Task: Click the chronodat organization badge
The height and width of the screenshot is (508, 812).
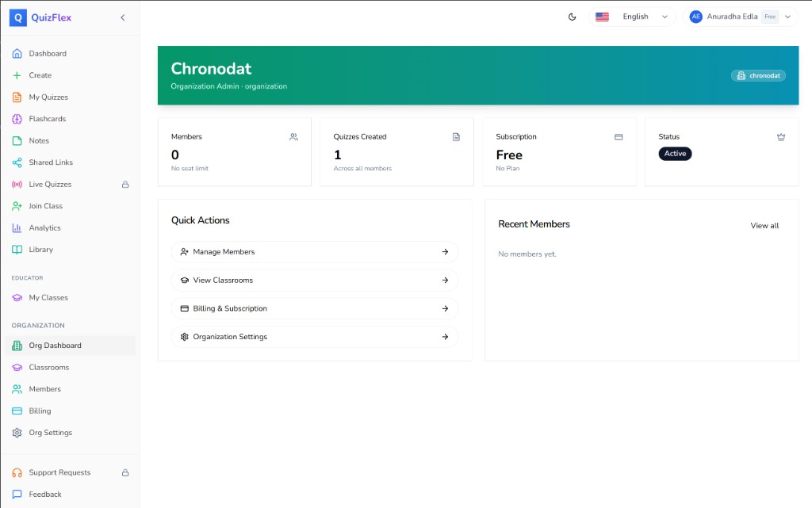Action: point(758,76)
